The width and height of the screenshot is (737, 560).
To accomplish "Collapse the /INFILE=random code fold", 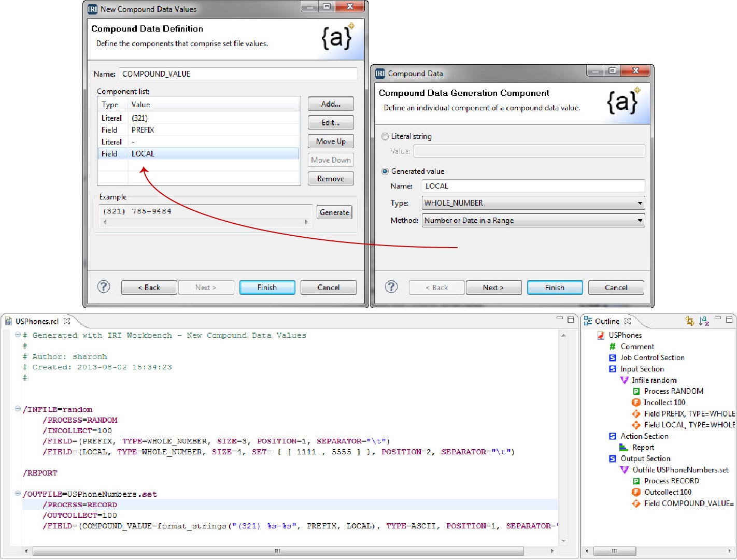I will [x=18, y=409].
